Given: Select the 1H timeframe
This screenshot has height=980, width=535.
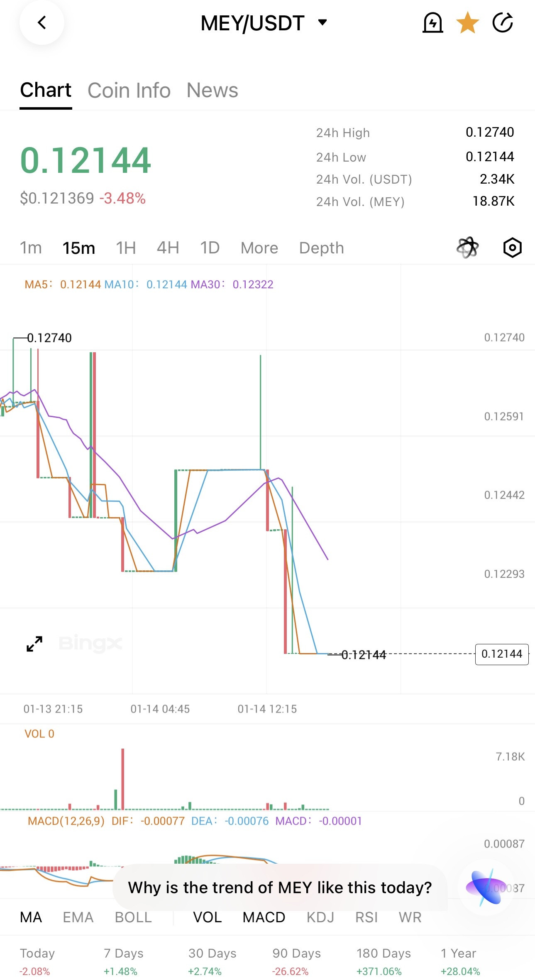Looking at the screenshot, I should click(x=126, y=248).
